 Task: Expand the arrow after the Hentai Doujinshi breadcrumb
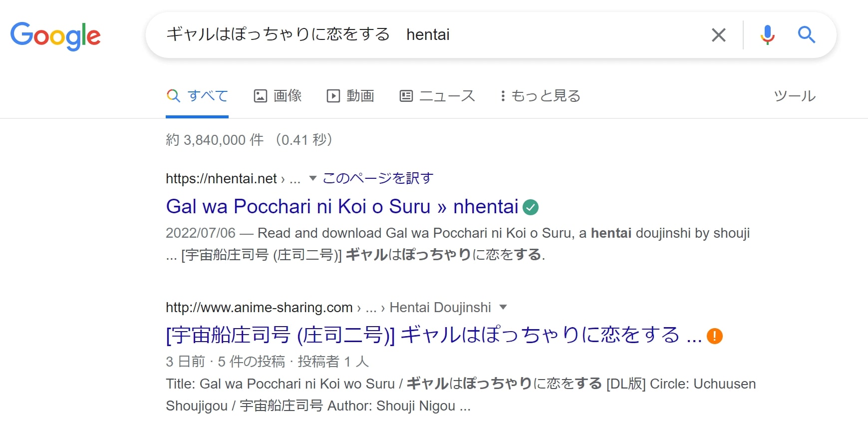click(503, 307)
